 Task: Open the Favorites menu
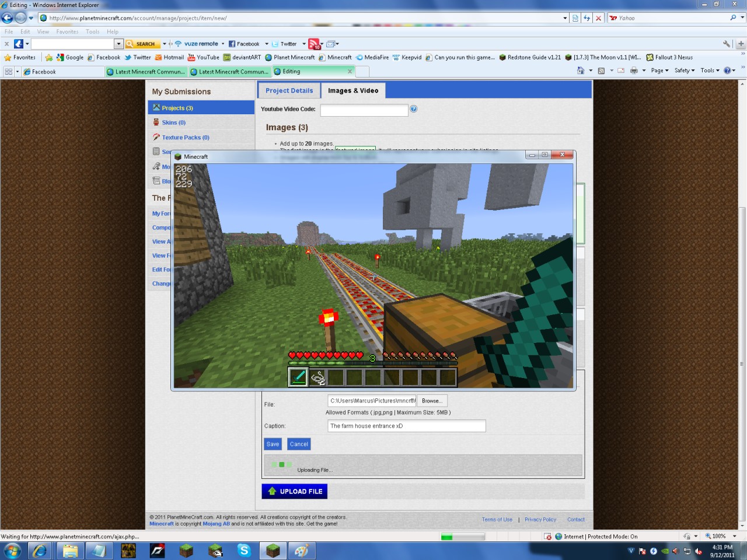click(x=67, y=32)
